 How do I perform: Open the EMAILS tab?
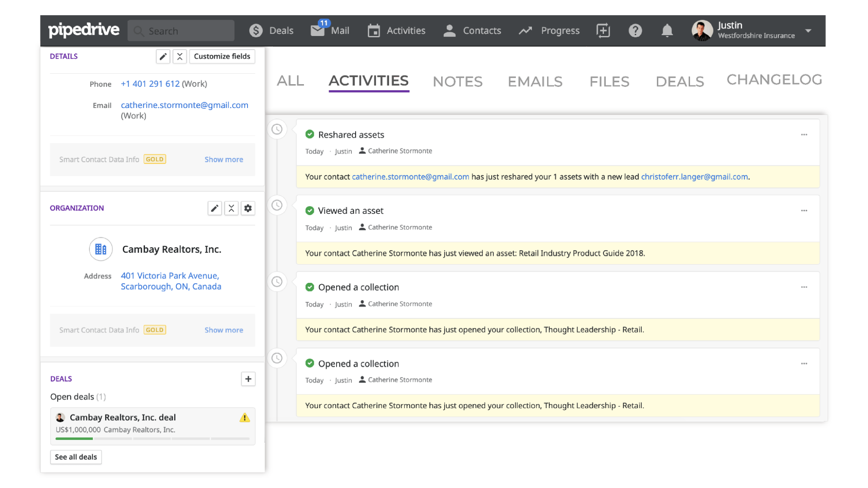pyautogui.click(x=535, y=82)
